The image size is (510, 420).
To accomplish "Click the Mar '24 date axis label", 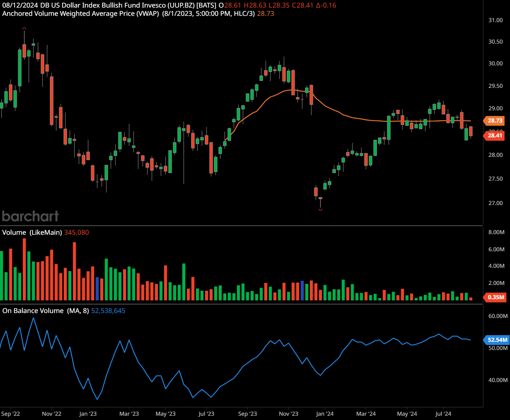I will click(x=366, y=414).
